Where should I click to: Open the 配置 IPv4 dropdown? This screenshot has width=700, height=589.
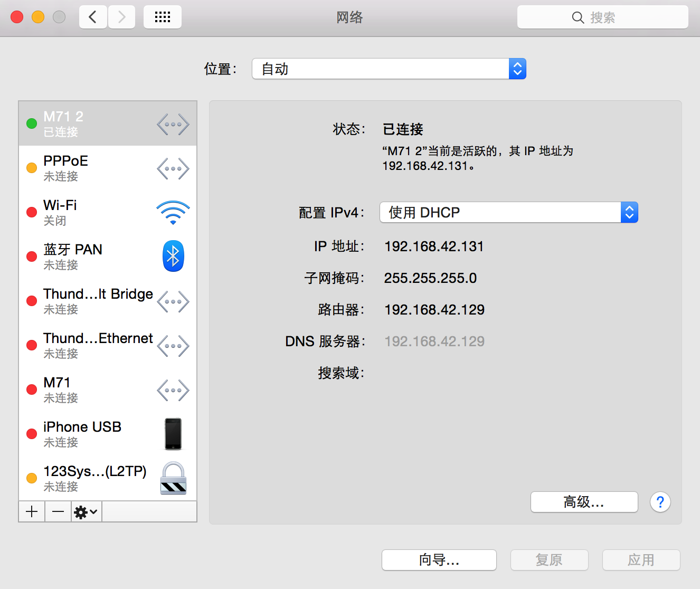click(509, 212)
